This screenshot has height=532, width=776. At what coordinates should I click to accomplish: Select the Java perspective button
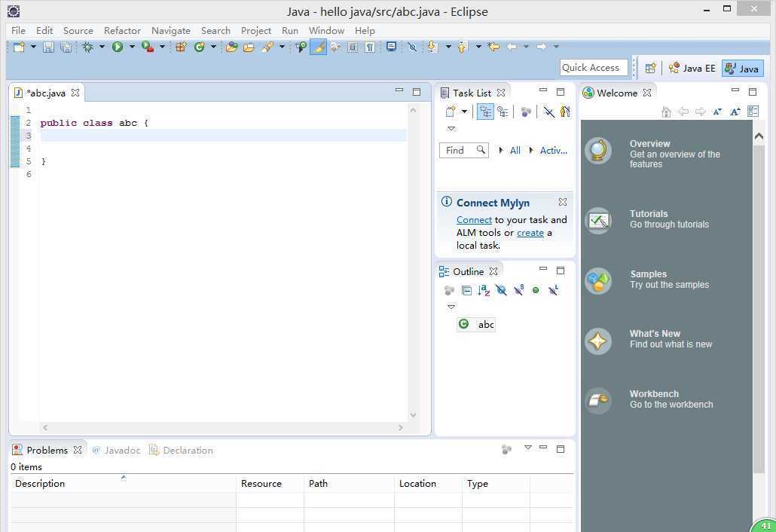(742, 69)
